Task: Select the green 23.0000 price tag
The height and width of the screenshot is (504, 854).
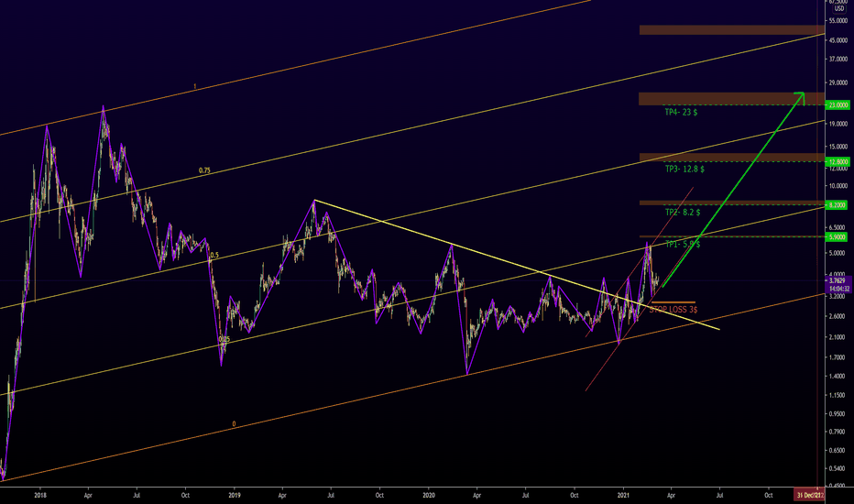Action: (838, 104)
